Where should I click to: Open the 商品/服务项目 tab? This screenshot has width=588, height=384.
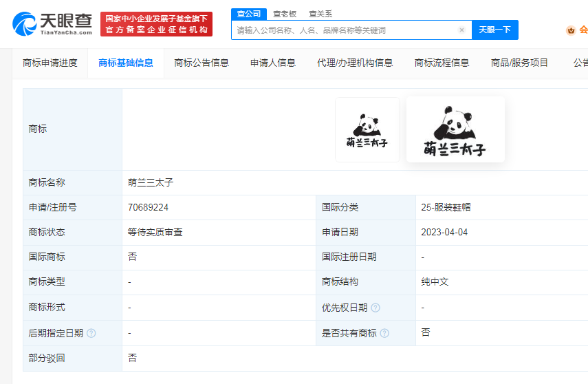click(520, 63)
